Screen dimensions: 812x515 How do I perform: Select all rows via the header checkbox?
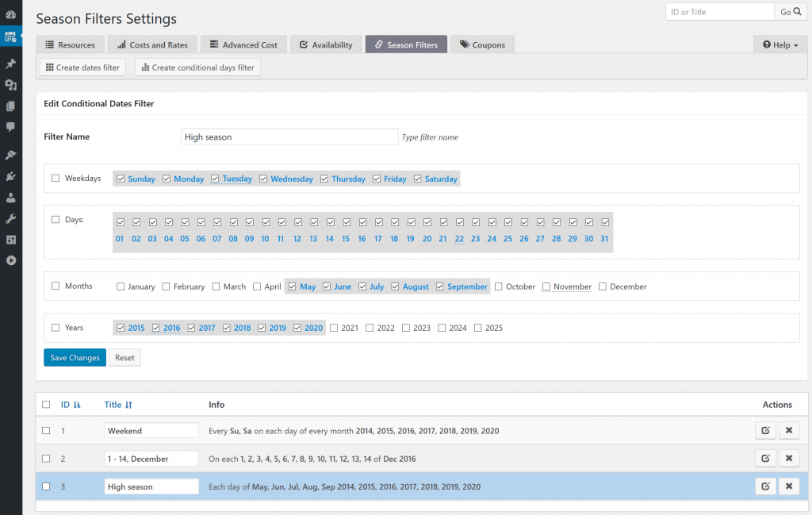45,404
